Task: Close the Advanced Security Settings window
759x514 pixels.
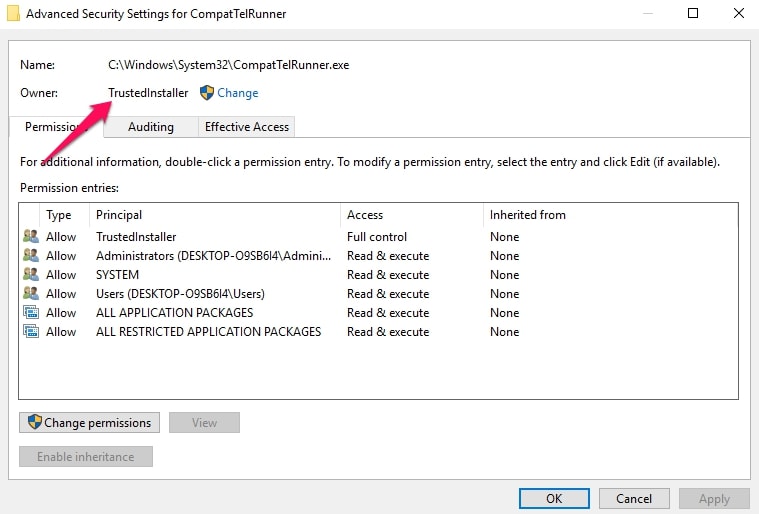Action: [738, 13]
